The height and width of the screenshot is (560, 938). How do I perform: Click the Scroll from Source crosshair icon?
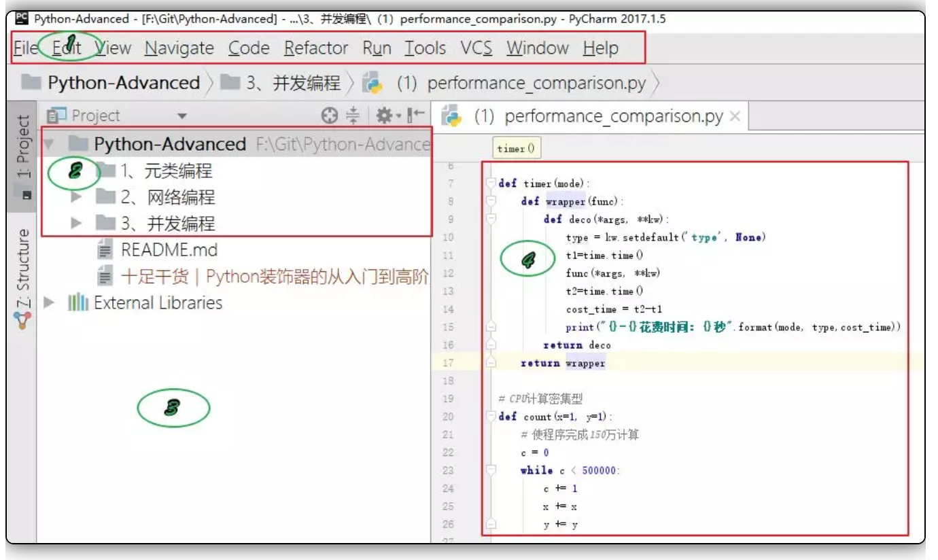click(x=330, y=116)
